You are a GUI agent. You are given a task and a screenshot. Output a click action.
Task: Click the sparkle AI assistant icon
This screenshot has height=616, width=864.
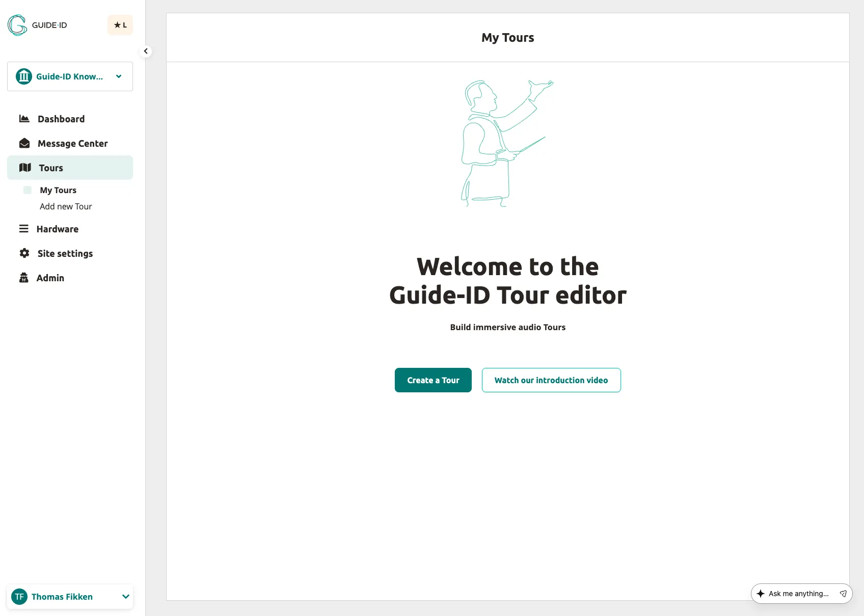(x=761, y=594)
